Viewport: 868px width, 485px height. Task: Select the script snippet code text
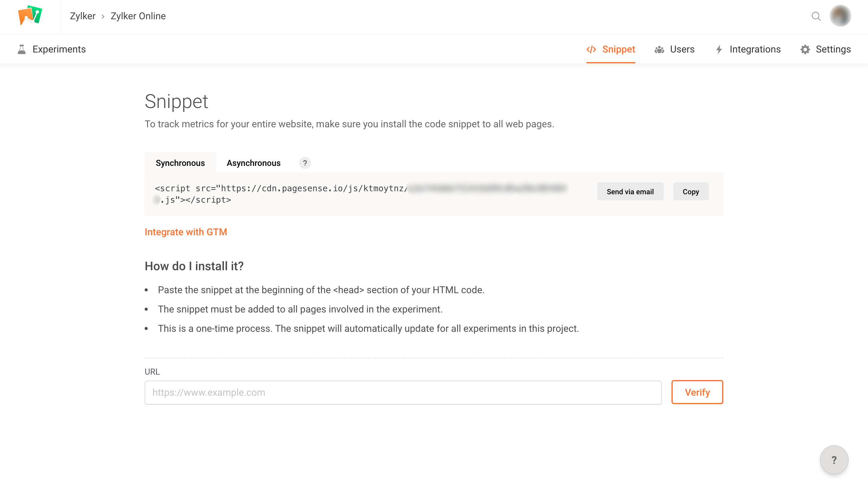point(361,194)
